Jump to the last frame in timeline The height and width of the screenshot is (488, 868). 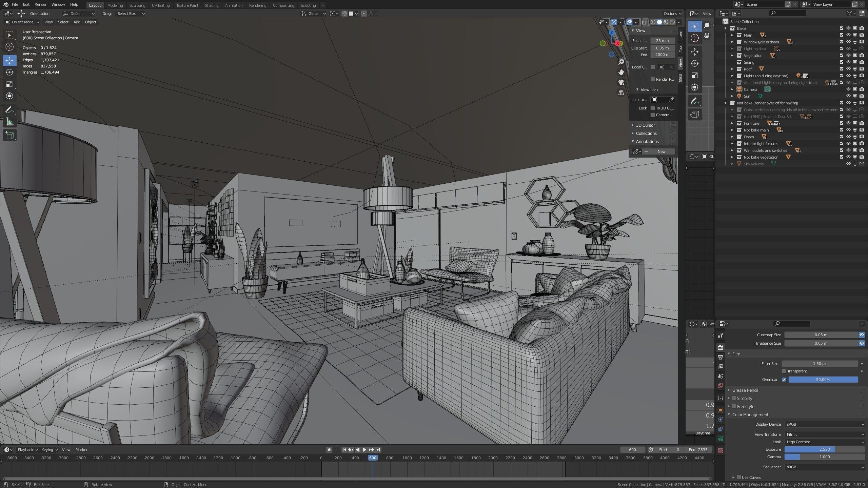[378, 450]
